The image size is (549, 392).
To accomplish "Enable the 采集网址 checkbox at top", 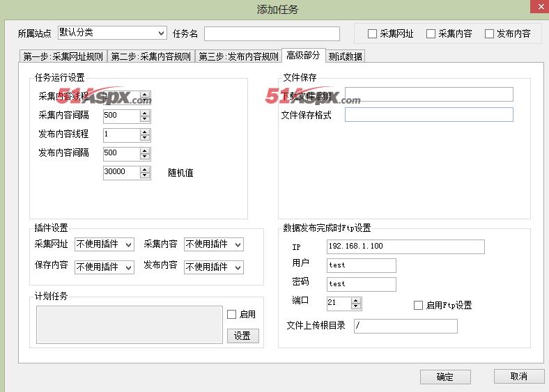I will click(x=373, y=33).
